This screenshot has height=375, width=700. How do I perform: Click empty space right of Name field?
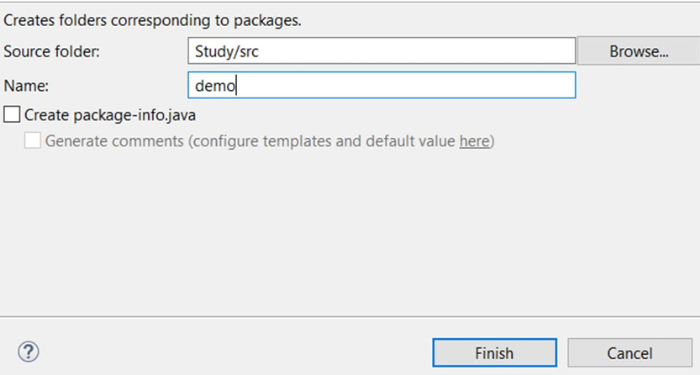[638, 85]
